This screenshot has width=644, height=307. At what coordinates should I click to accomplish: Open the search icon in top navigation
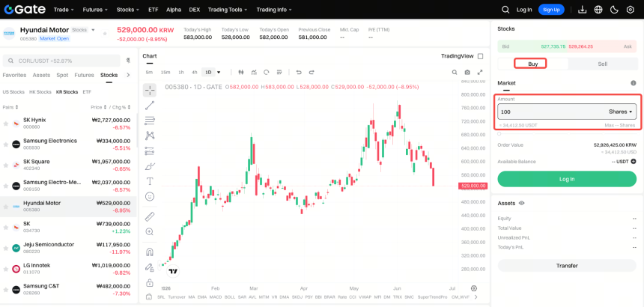(x=505, y=10)
